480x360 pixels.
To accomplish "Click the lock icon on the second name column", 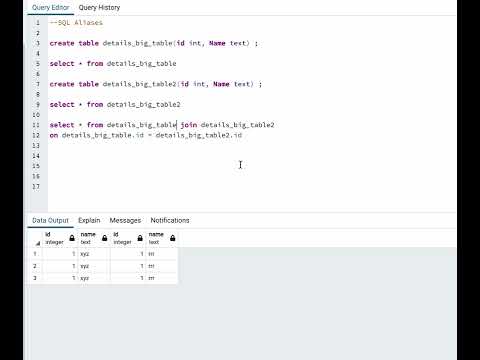I will [x=173, y=238].
